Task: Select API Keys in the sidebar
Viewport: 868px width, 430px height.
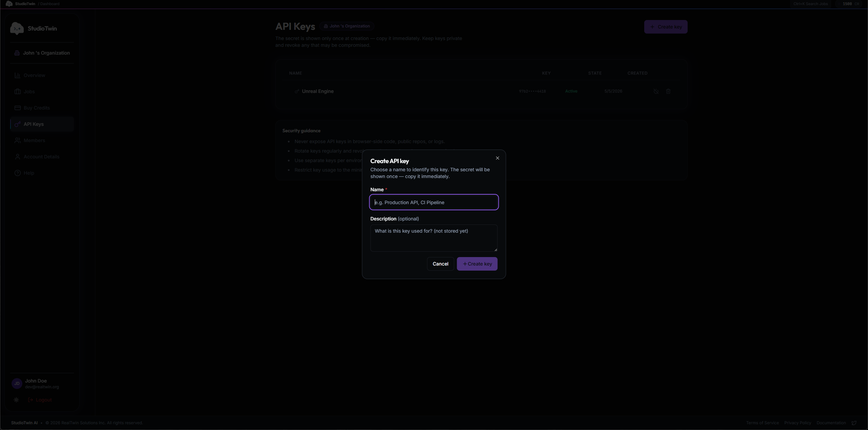Action: click(x=42, y=124)
